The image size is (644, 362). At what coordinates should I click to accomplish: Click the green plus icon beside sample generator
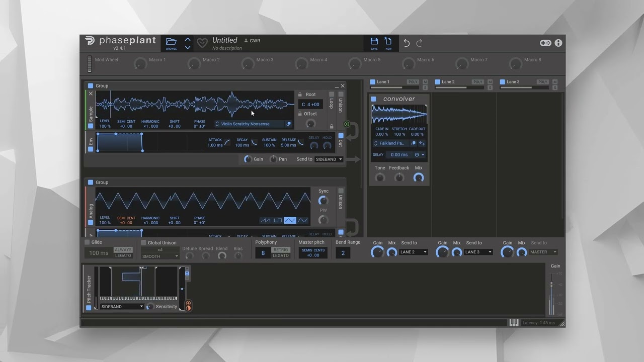347,124
